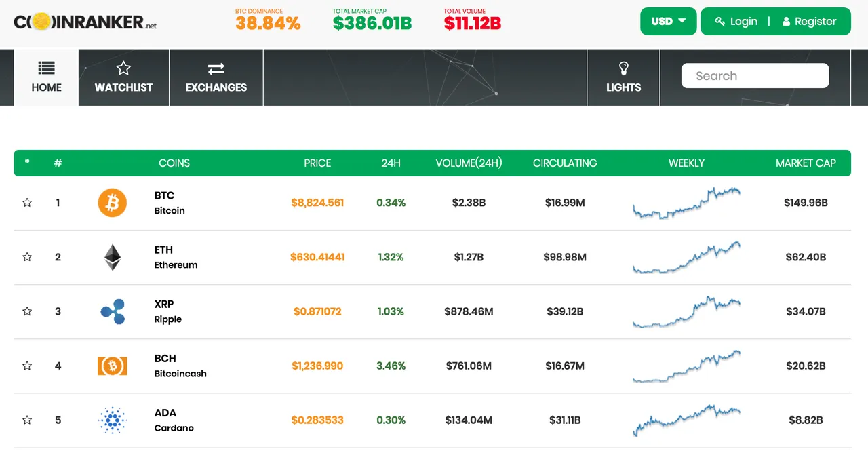Click the total market cap $386.01B
The image size is (868, 451).
click(372, 23)
